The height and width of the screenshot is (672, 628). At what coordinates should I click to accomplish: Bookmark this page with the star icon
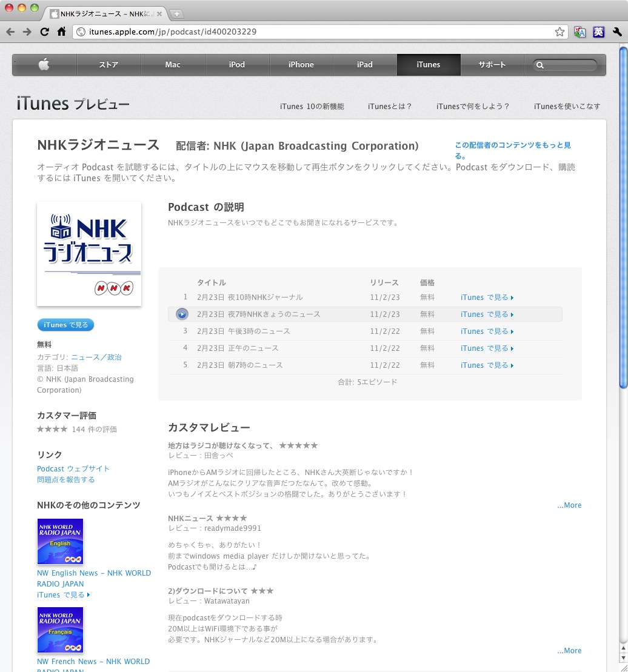tap(560, 32)
